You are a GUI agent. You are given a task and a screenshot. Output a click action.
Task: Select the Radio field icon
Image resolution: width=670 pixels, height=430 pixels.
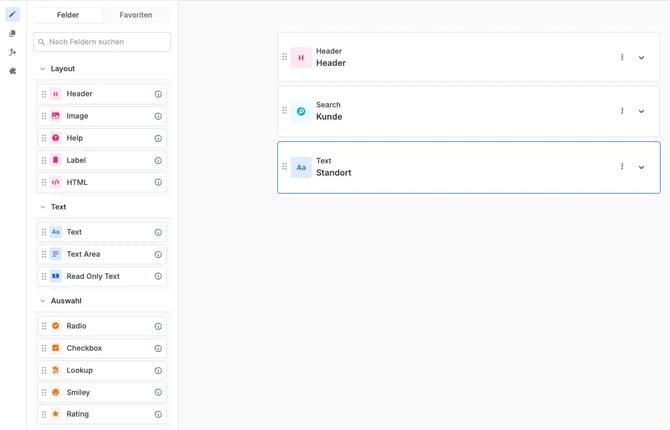click(56, 326)
